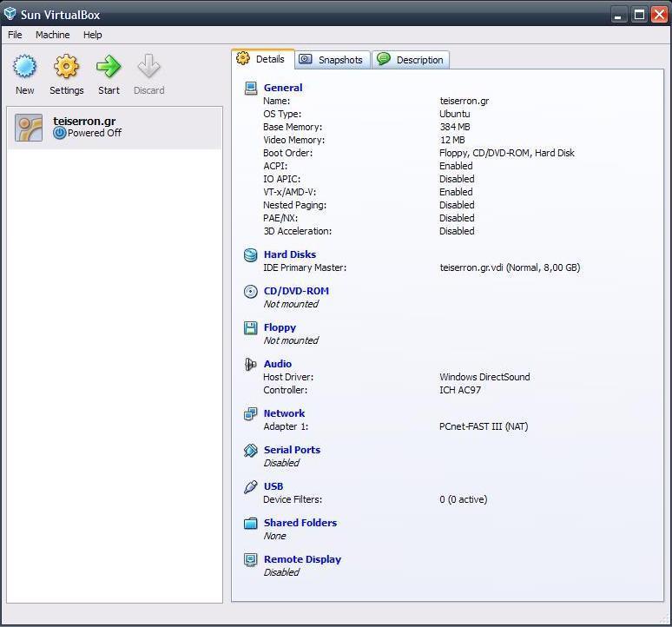Open the Help menu
This screenshot has width=672, height=627.
93,35
